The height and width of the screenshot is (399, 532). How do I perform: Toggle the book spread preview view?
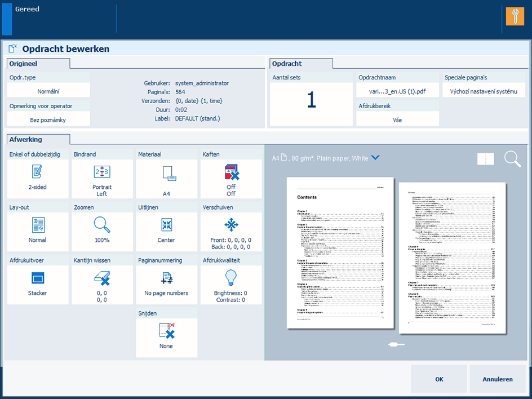(x=485, y=159)
